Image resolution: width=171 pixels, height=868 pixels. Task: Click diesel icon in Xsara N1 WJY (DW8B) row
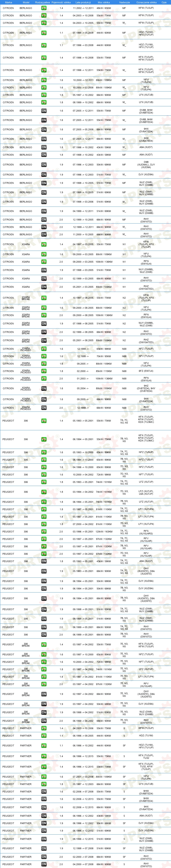(x=44, y=270)
